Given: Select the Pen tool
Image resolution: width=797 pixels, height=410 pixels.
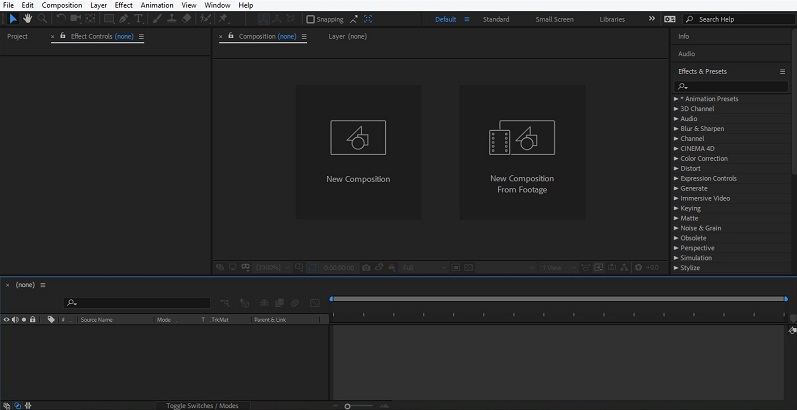Looking at the screenshot, I should pos(125,19).
